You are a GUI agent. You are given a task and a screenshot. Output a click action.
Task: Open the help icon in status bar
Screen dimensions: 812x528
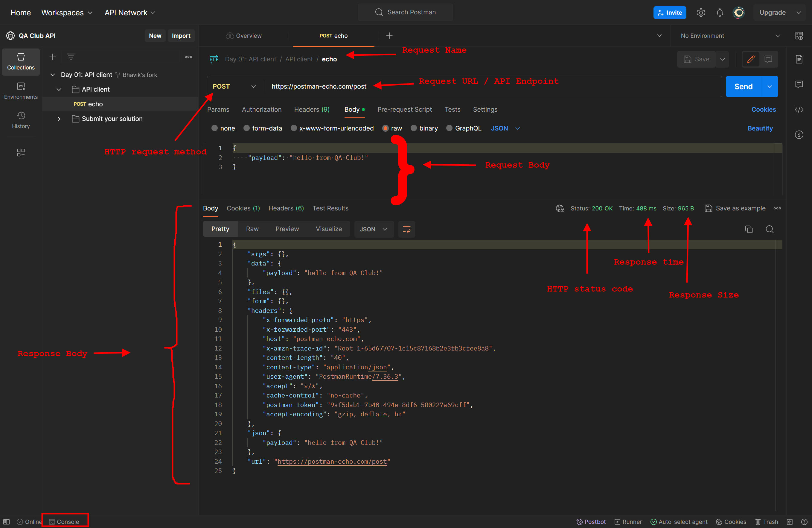pyautogui.click(x=804, y=521)
